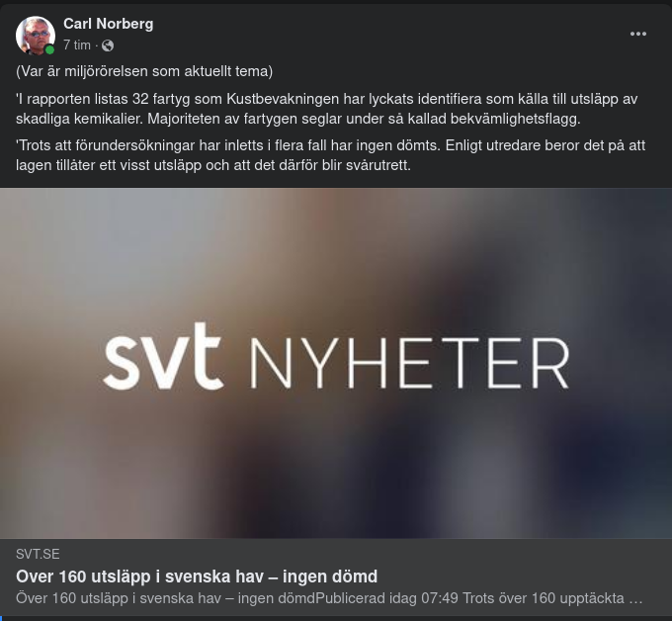
Task: Click the globe public audience icon
Action: coord(108,45)
